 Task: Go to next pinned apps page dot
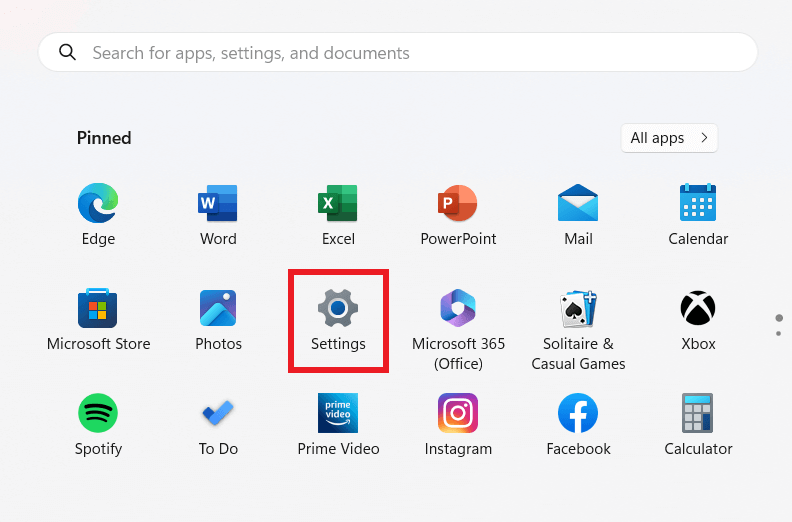[779, 334]
